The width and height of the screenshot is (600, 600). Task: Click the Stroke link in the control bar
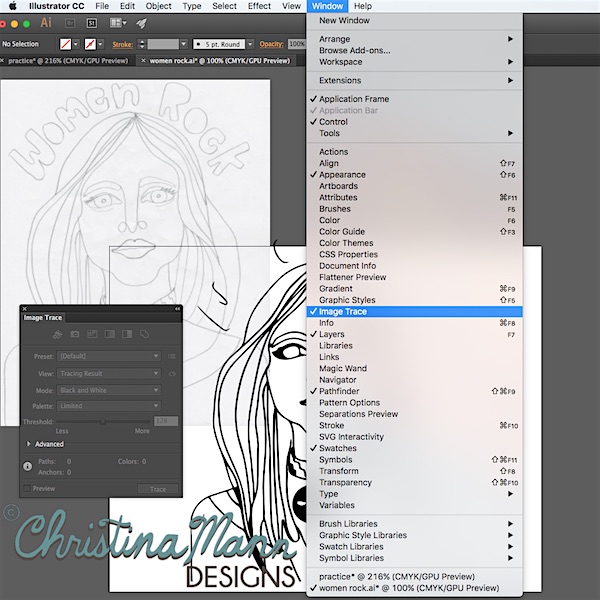coord(122,44)
